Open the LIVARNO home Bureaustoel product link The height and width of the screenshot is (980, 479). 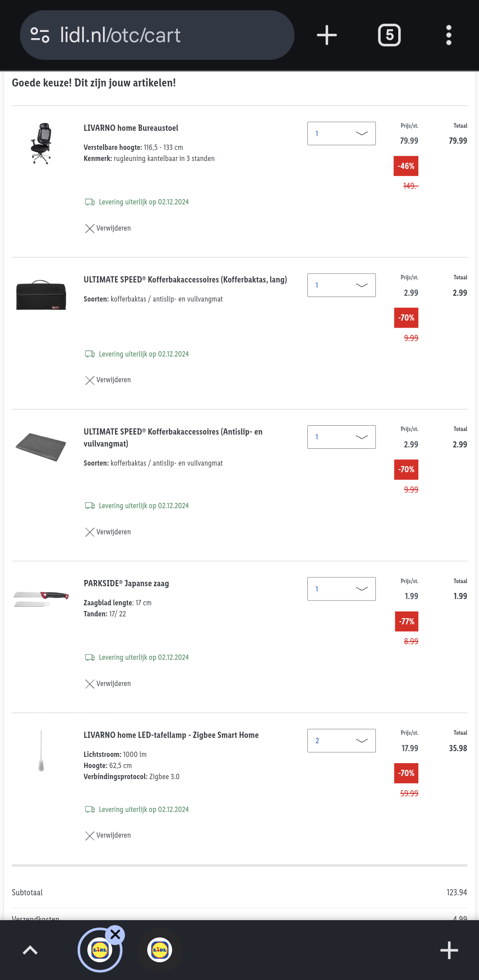131,128
